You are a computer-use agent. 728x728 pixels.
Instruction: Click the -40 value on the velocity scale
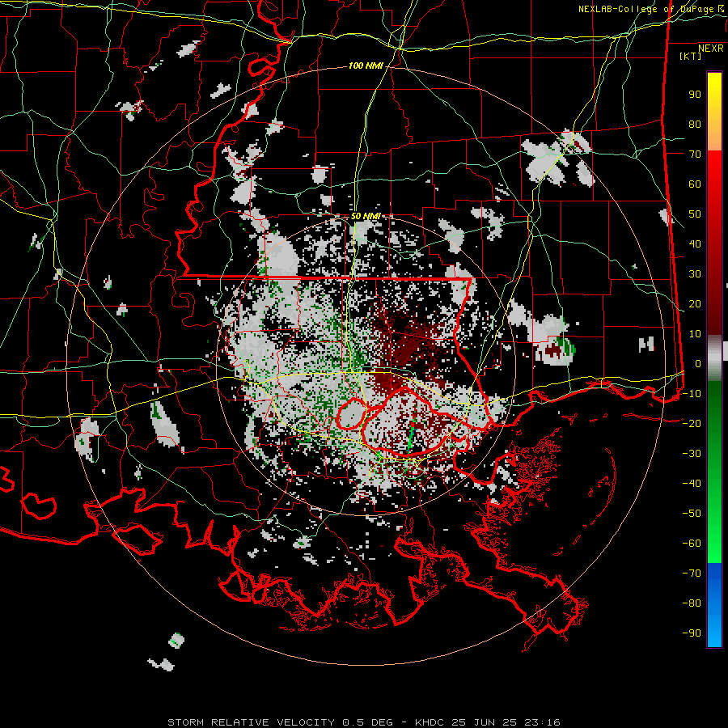[x=692, y=484]
